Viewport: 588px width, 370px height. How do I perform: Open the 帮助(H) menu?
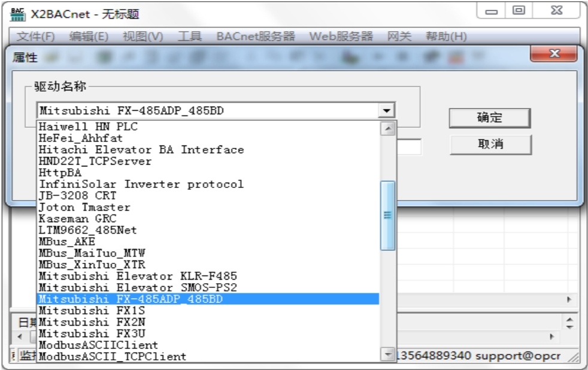click(446, 37)
